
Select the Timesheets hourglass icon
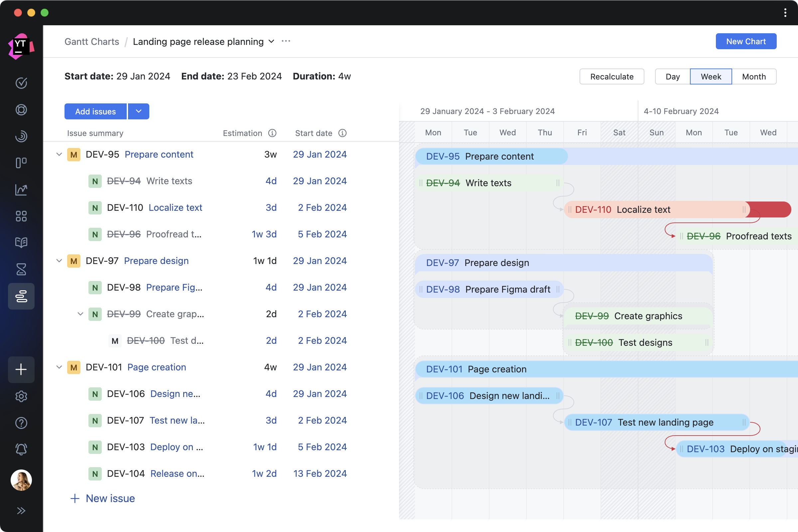click(21, 269)
